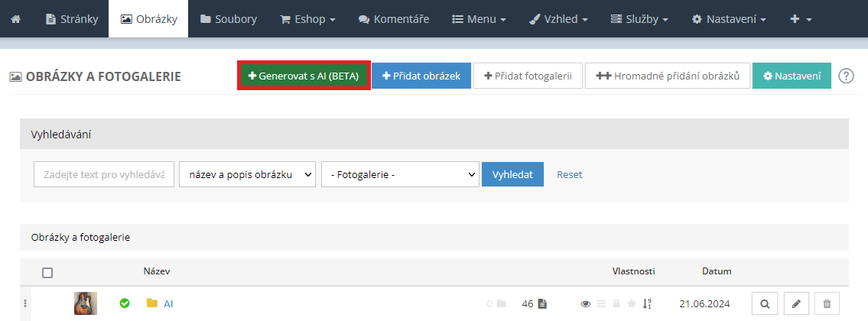868x321 pixels.
Task: Tick the select-all checkbox in table header
Action: [x=47, y=272]
